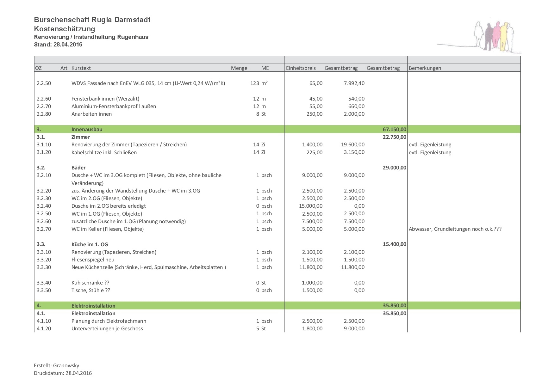
Task: Click the 'Stand: 28.04.2016' line
Action: click(x=58, y=45)
